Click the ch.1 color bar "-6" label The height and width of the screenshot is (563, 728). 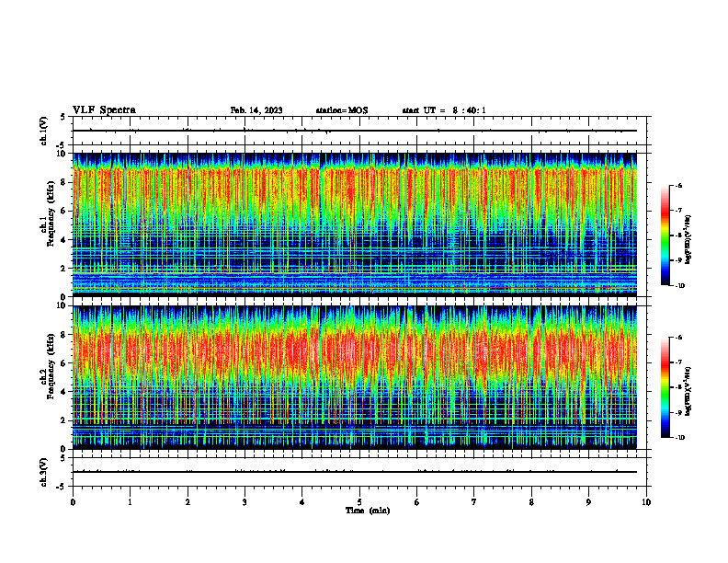pos(678,185)
